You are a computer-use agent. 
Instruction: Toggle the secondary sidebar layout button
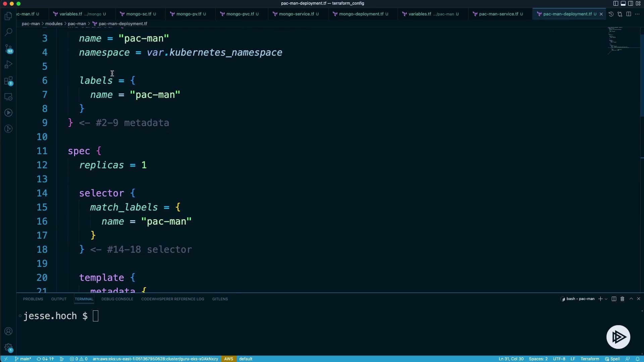(x=631, y=3)
